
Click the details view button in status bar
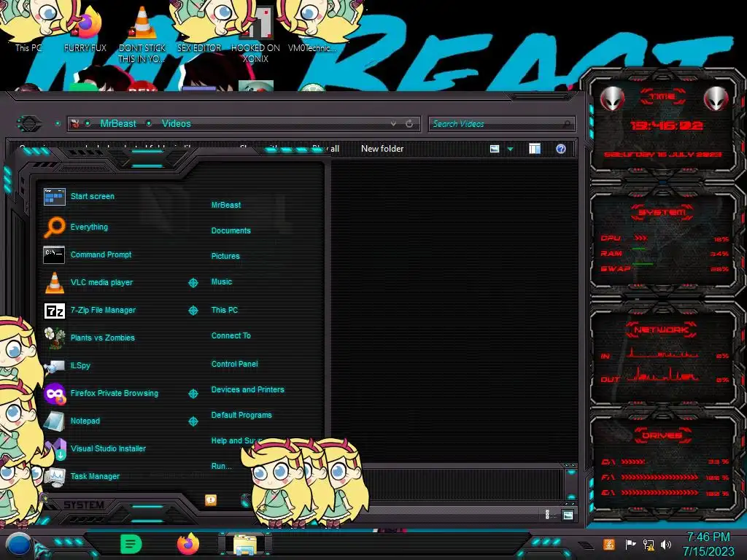coord(547,515)
